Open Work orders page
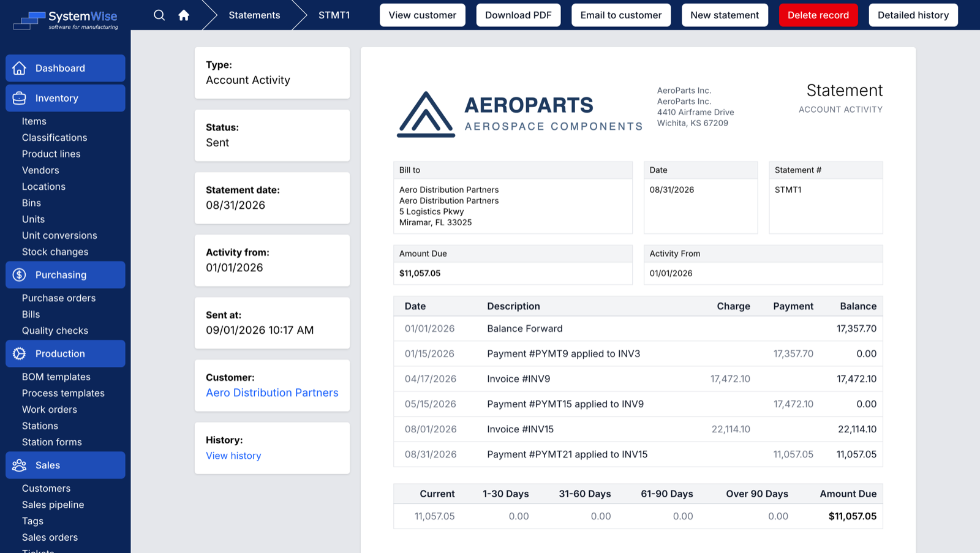Viewport: 980px width, 553px height. pyautogui.click(x=50, y=410)
